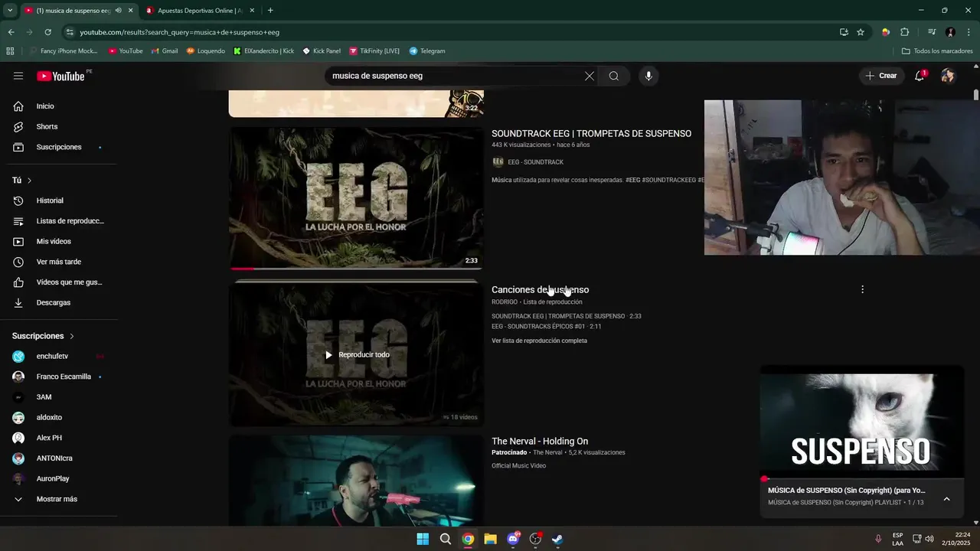The image size is (980, 551).
Task: Expand the miniplayer playlist panel chevron
Action: click(x=946, y=499)
